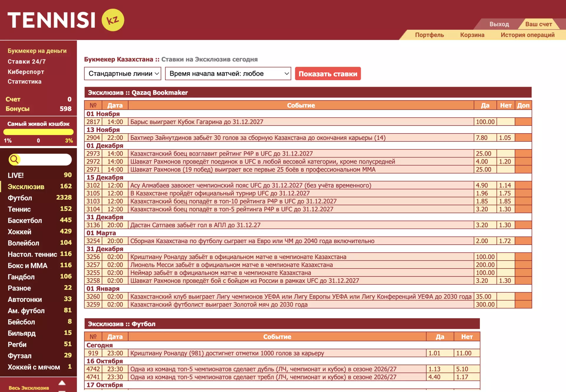Click Нет odds 1.75 for event 3105
This screenshot has width=566, height=392.
506,193
